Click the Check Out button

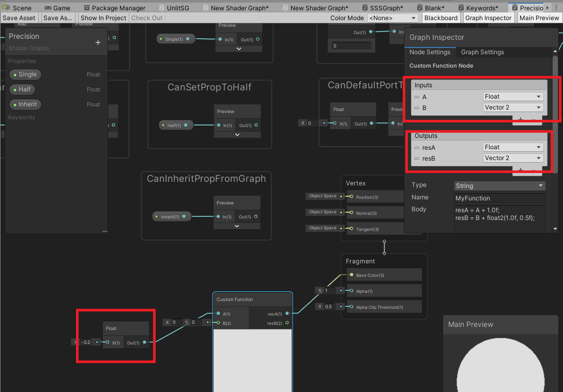point(147,18)
